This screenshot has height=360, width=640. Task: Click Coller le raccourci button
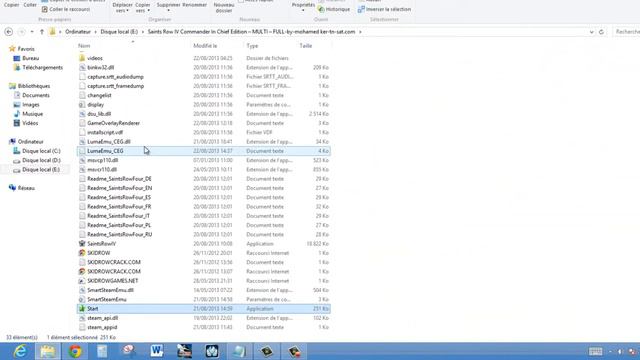66,9
